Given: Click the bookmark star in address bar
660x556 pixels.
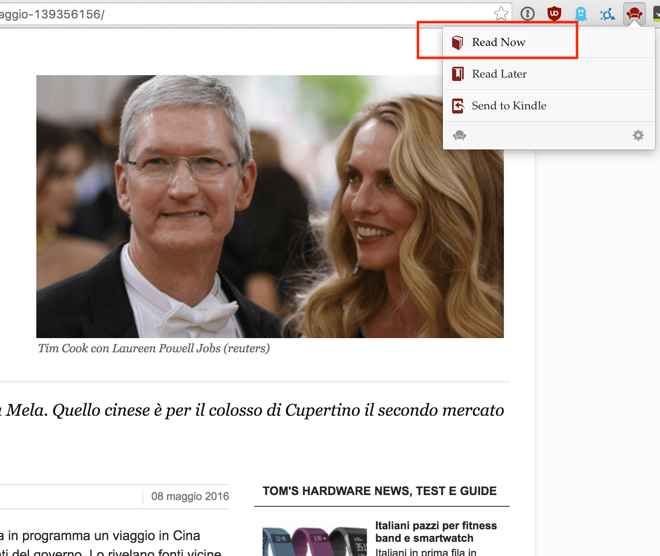Looking at the screenshot, I should [501, 14].
